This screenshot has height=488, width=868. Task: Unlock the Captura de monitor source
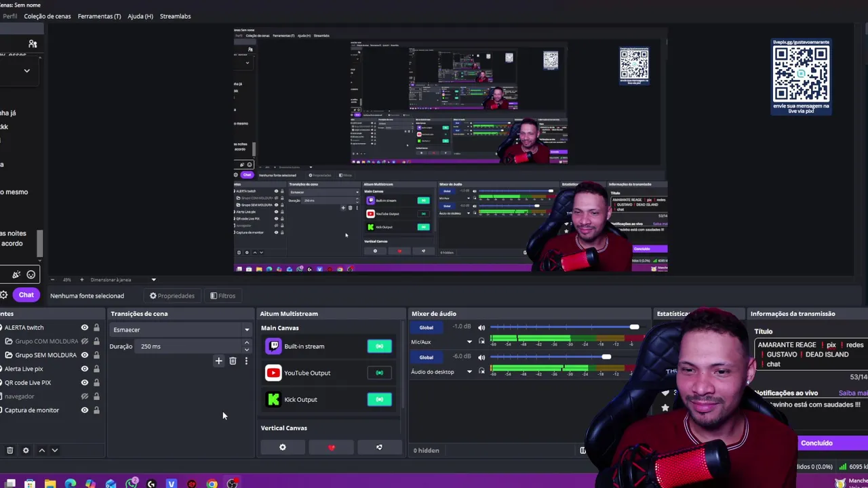(96, 410)
